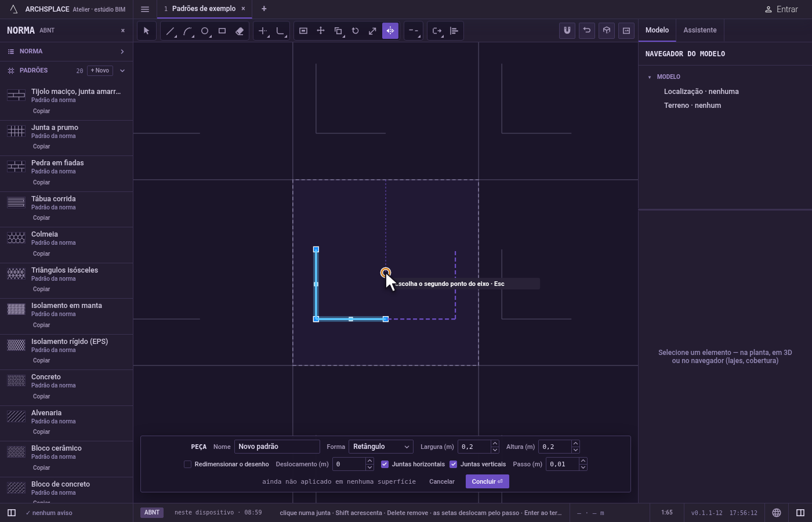Select the rectangle drawing tool
Image resolution: width=812 pixels, height=522 pixels.
[222, 31]
